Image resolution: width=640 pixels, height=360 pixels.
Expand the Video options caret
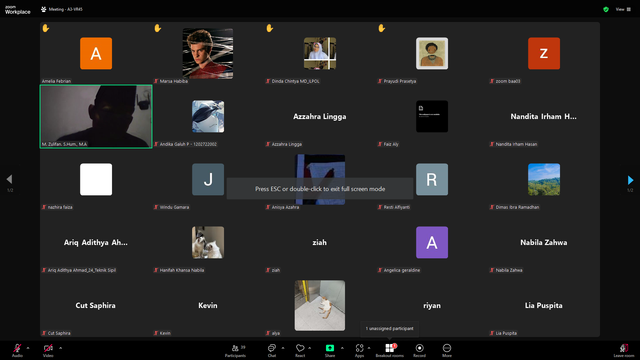pos(60,348)
